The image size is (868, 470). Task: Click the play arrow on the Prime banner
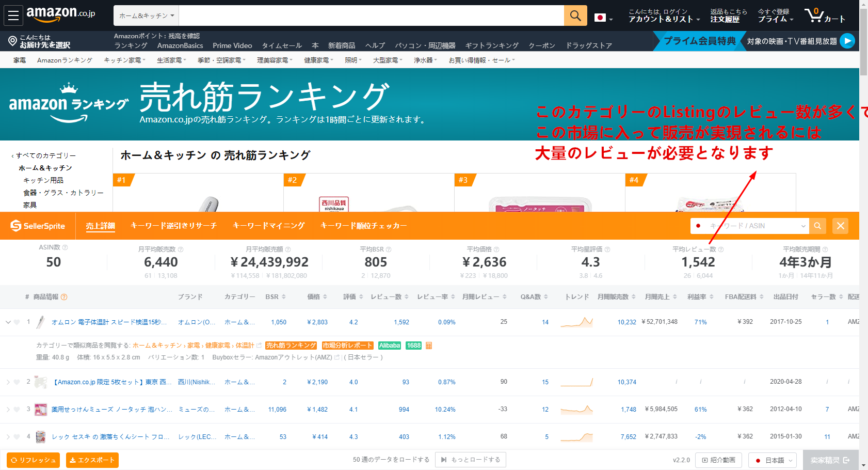point(847,41)
